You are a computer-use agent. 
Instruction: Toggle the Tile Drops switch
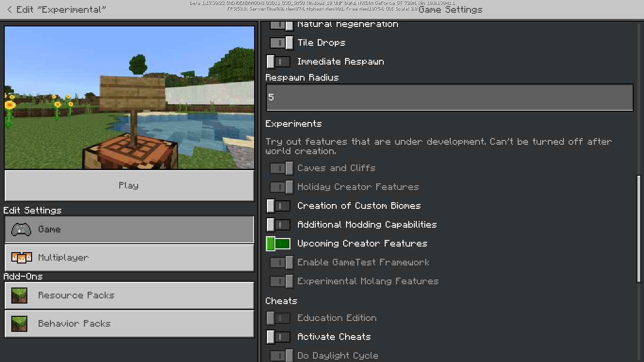tap(281, 43)
